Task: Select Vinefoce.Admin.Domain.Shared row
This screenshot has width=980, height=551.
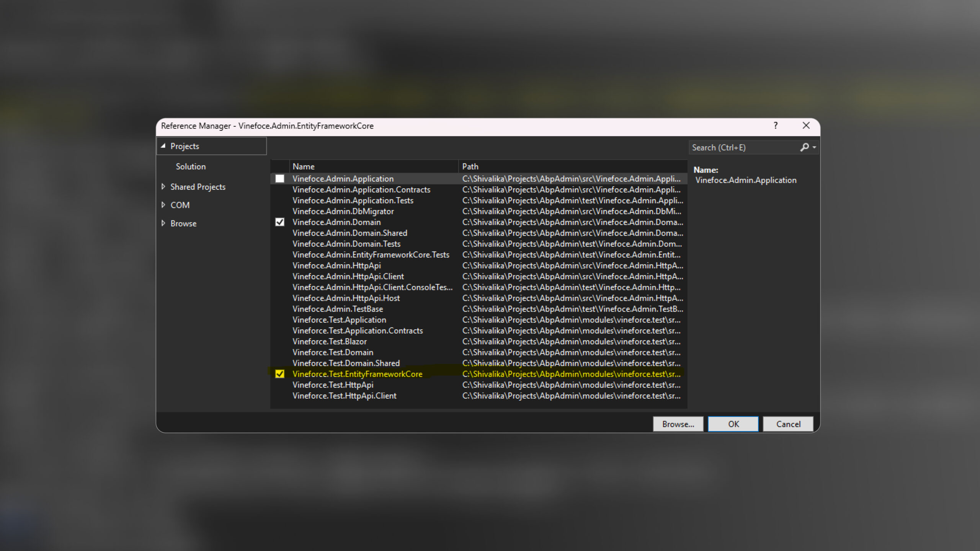Action: pyautogui.click(x=479, y=233)
